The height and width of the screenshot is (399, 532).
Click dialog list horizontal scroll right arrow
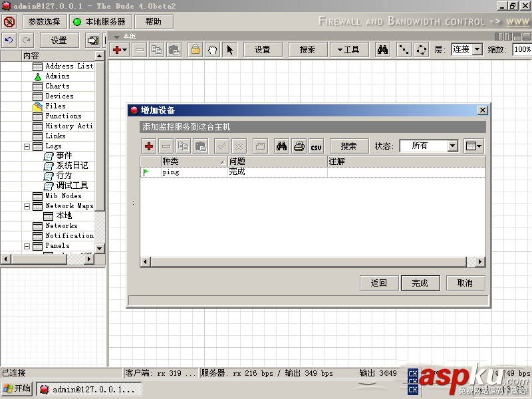(479, 261)
